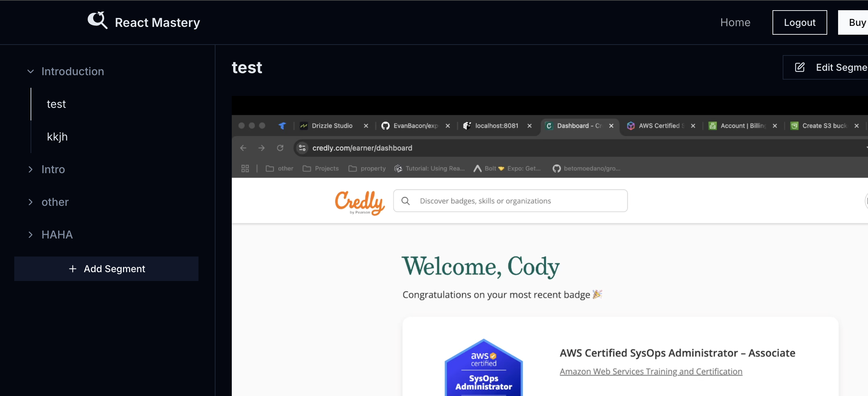Open AWS Certified SysOps Administrator – Associate title
868x396 pixels.
[x=677, y=353]
